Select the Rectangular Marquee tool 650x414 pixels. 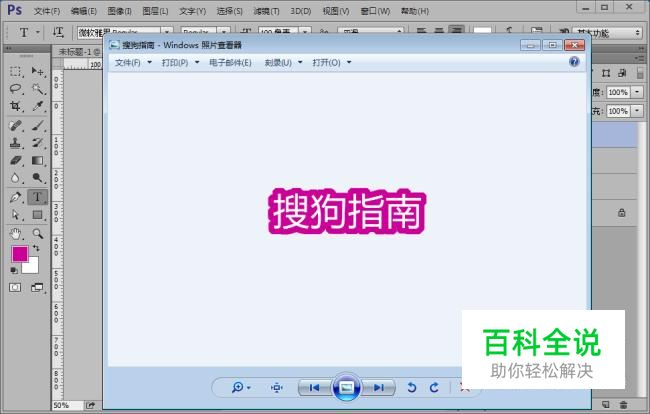tap(16, 71)
